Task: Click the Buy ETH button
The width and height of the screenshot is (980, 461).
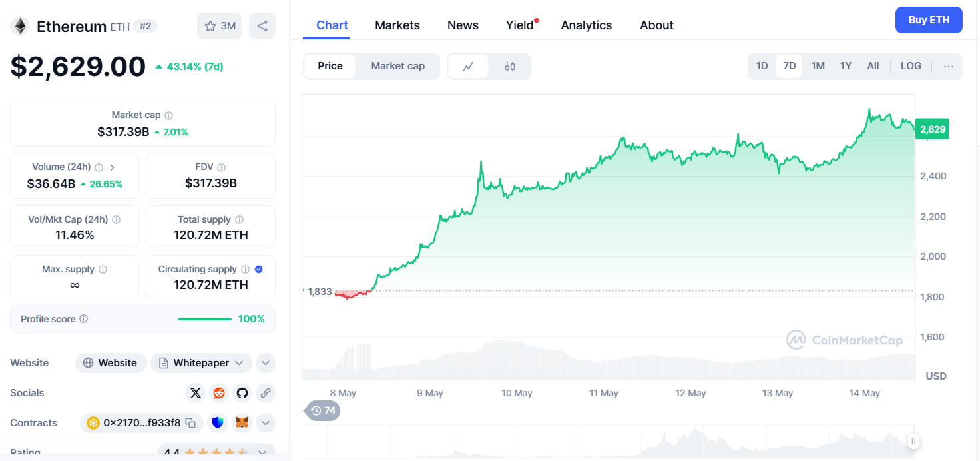Action: 929,20
